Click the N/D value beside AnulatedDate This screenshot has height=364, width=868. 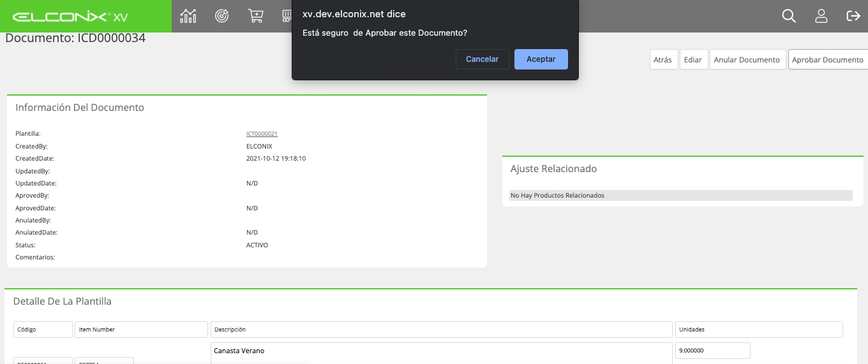252,233
